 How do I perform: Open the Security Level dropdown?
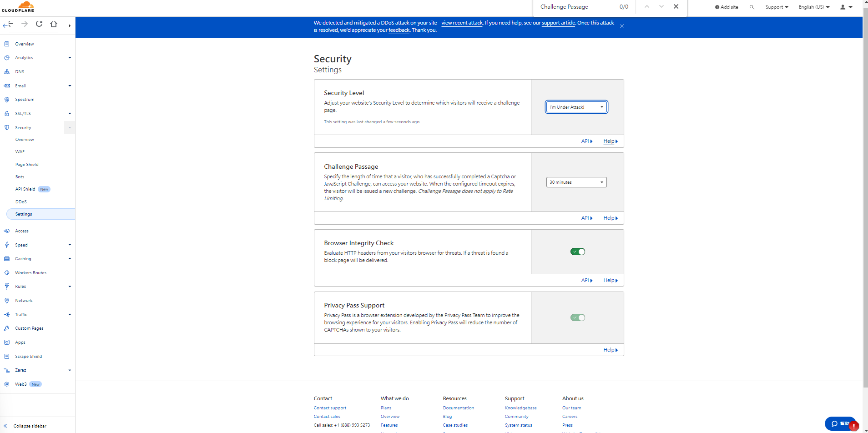coord(576,107)
